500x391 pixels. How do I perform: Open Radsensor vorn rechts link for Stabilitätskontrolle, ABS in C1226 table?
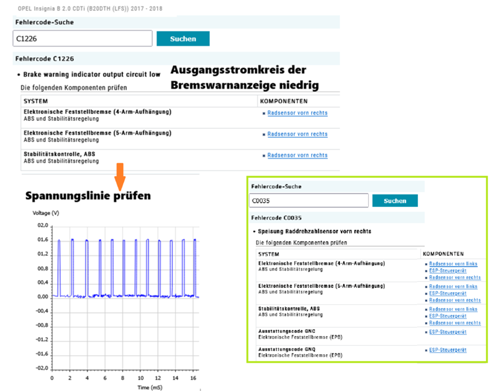pyautogui.click(x=297, y=155)
